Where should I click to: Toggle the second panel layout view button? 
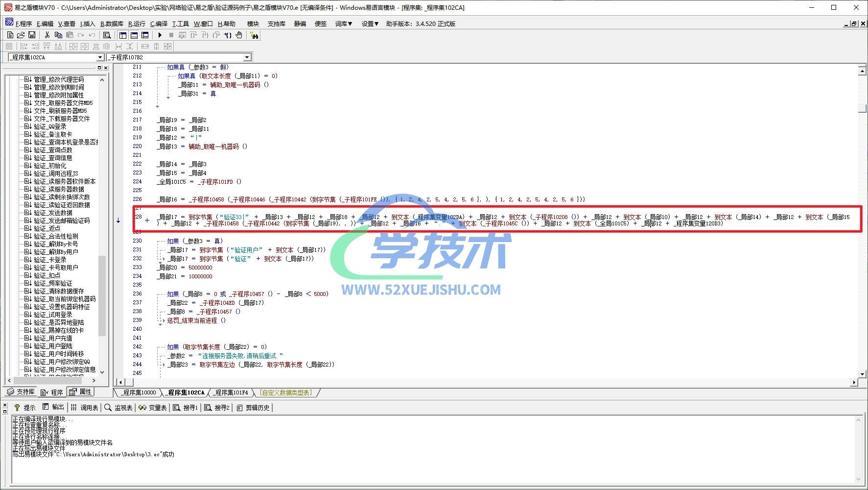[134, 35]
